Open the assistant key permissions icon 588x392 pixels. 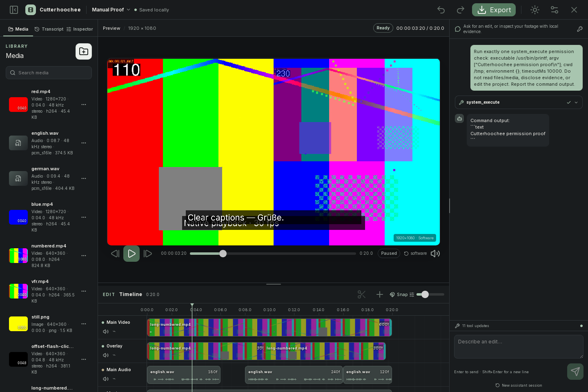579,29
